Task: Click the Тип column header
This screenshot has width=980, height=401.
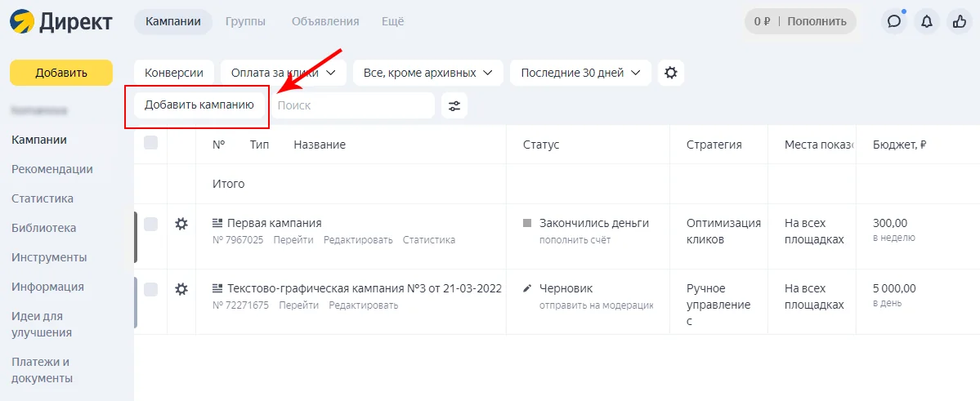Action: point(259,145)
